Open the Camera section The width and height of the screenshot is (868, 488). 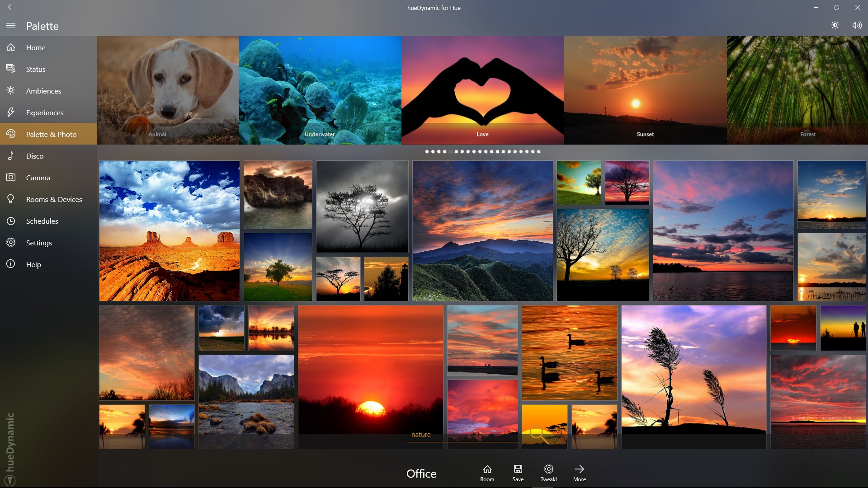point(38,178)
